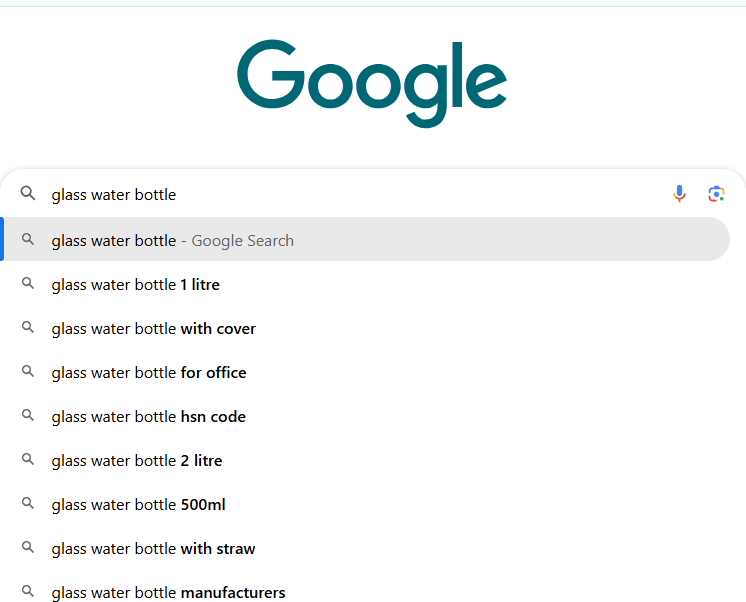Image resolution: width=746 pixels, height=602 pixels.
Task: Click magnifier icon beside '500ml' suggestion
Action: tap(28, 504)
